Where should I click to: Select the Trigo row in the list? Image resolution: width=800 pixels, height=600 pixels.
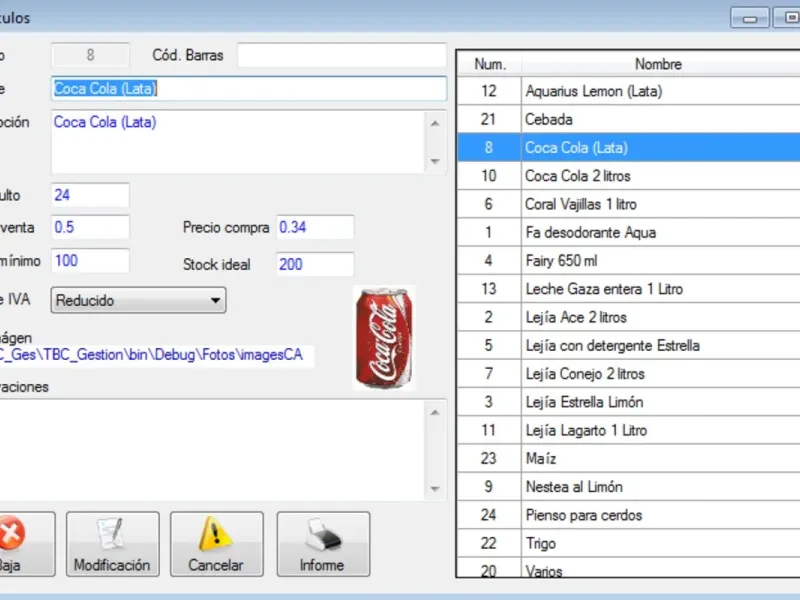tap(629, 543)
